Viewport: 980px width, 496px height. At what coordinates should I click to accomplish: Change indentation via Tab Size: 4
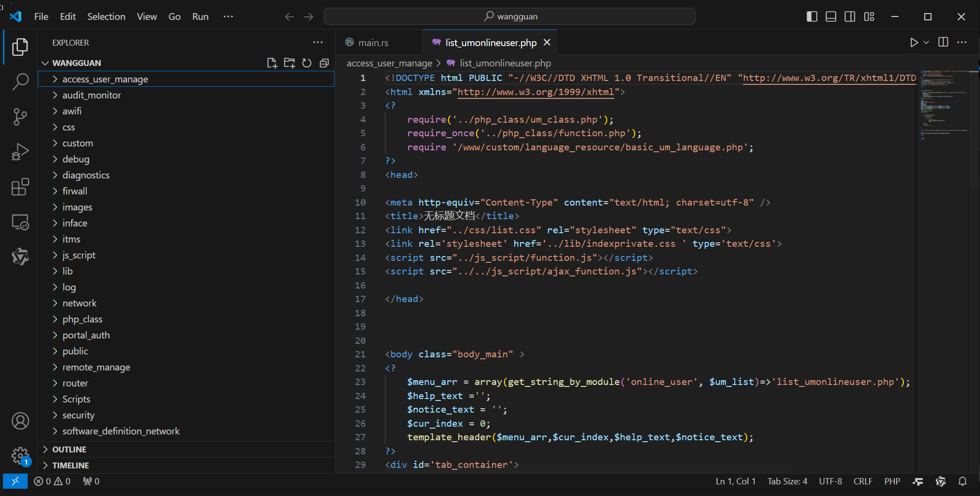pyautogui.click(x=787, y=481)
